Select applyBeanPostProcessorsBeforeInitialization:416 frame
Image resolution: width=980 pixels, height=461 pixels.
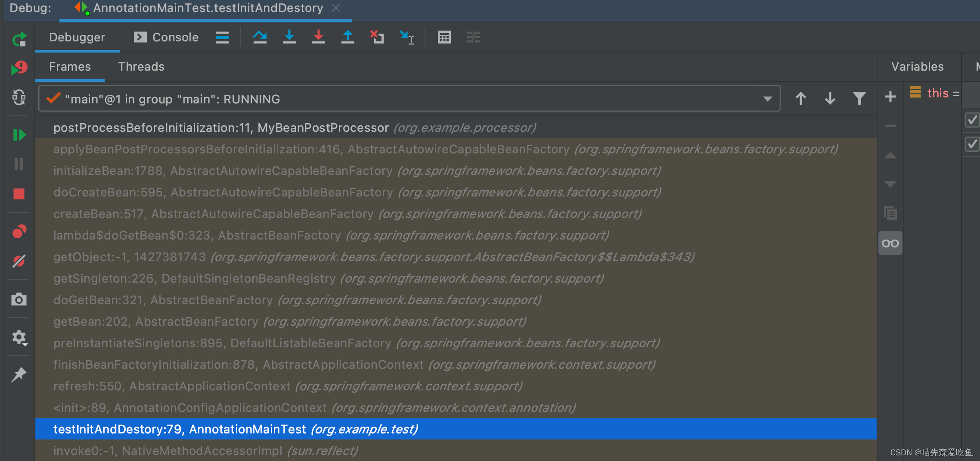click(456, 149)
